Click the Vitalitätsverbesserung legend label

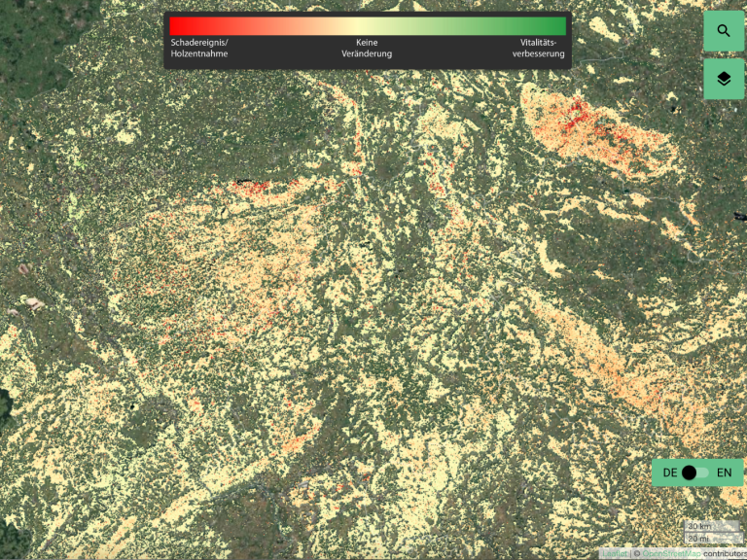pyautogui.click(x=538, y=49)
